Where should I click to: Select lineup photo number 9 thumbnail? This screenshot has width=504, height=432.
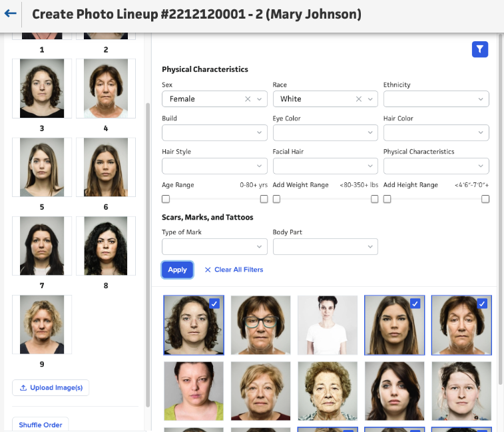click(x=42, y=324)
